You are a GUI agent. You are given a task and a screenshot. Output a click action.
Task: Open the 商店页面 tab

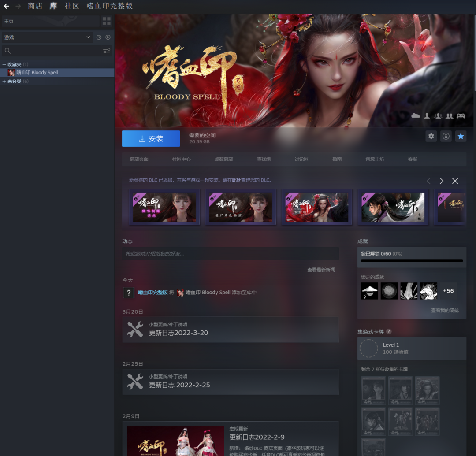point(139,159)
